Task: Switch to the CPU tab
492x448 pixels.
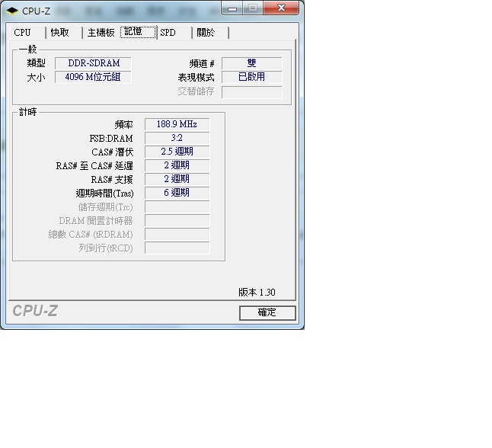Action: tap(27, 32)
